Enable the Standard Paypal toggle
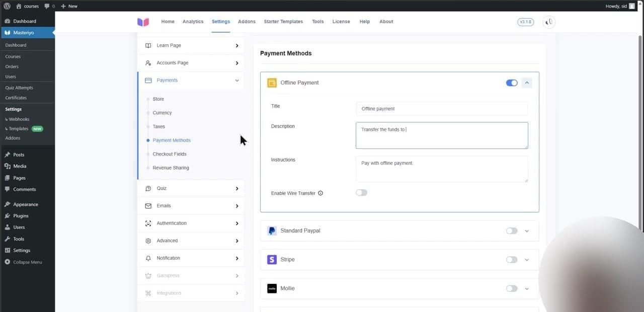This screenshot has width=644, height=312. [512, 230]
